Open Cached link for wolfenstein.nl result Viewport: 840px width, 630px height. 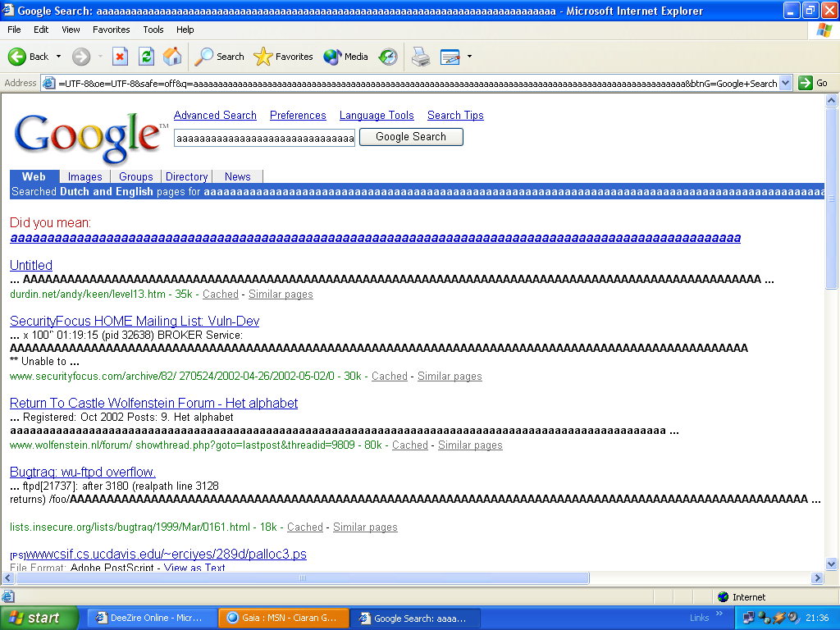(x=410, y=445)
